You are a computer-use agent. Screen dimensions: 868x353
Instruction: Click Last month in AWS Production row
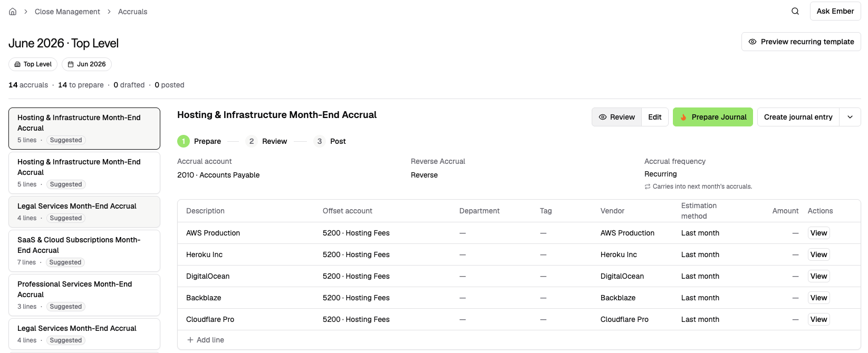tap(700, 233)
